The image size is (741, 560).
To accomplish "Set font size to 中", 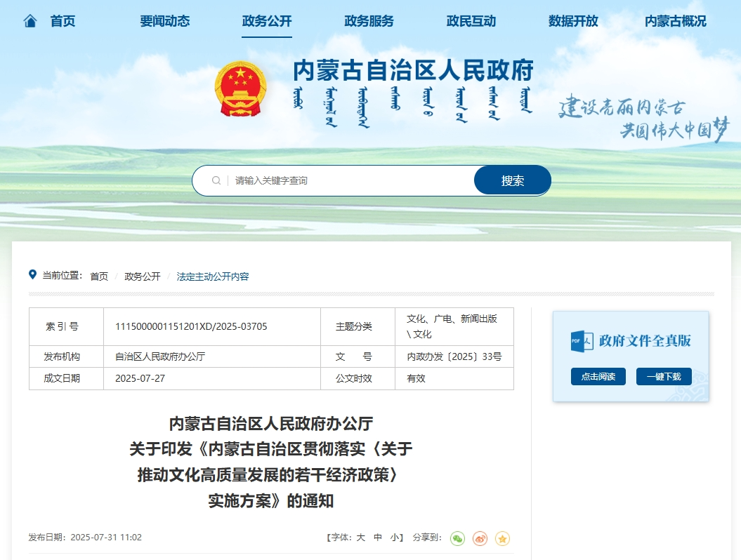I will coord(378,538).
